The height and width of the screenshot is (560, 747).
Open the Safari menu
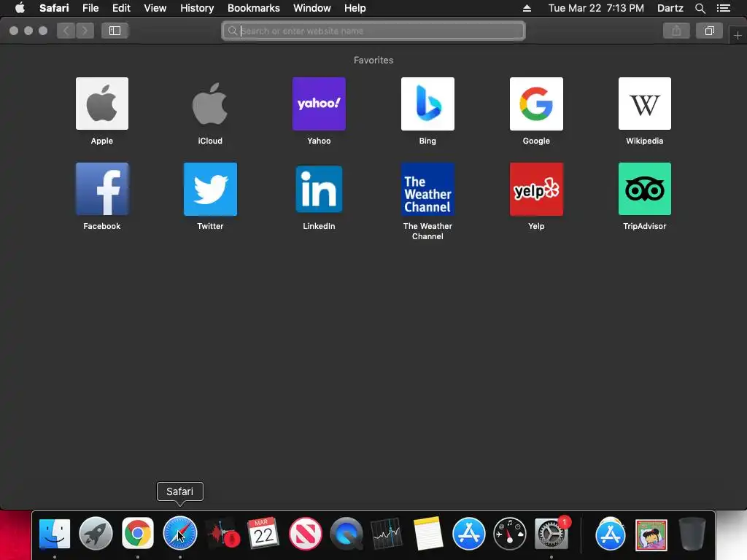tap(54, 8)
